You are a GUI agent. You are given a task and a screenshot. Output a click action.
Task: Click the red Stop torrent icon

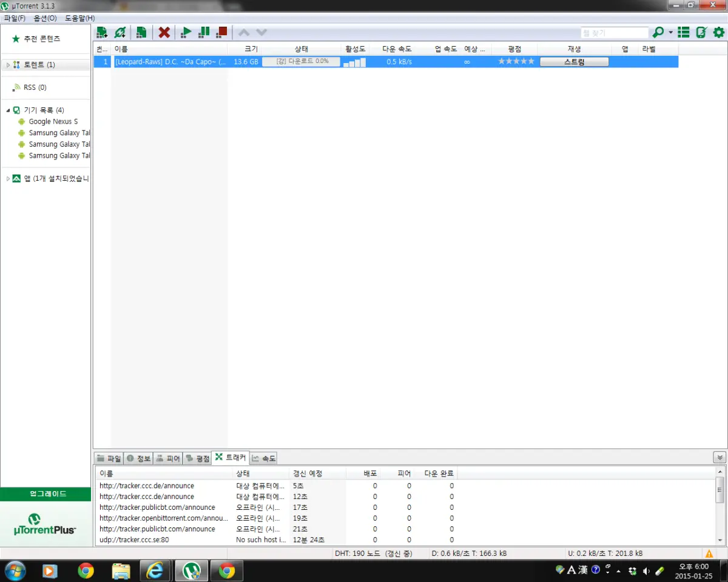tap(222, 32)
